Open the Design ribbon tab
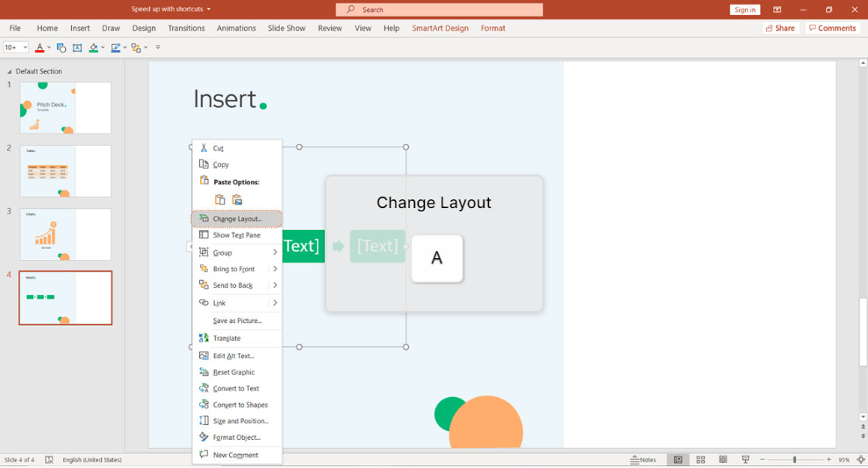 pos(144,28)
